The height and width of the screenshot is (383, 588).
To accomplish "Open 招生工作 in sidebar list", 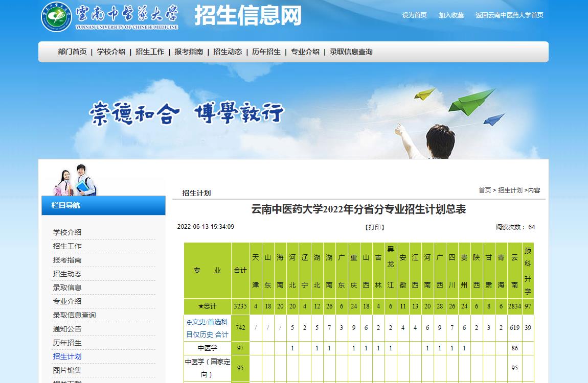I will pyautogui.click(x=67, y=246).
